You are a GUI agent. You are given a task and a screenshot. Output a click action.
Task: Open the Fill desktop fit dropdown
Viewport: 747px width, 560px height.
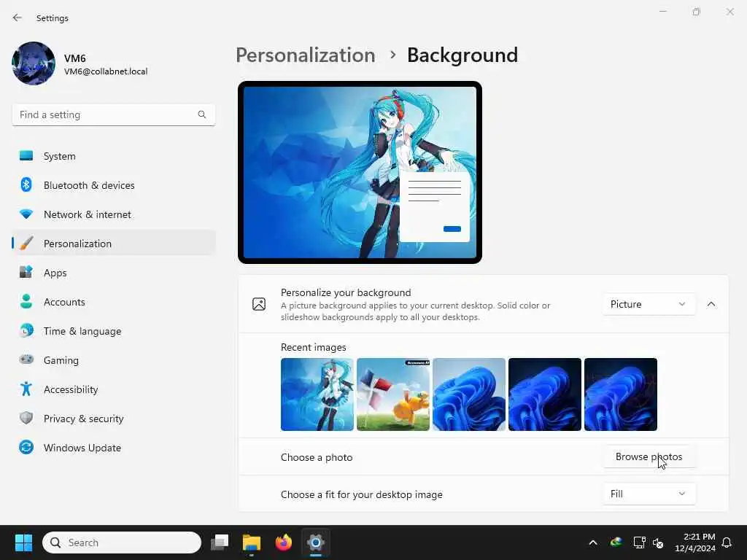pos(649,494)
